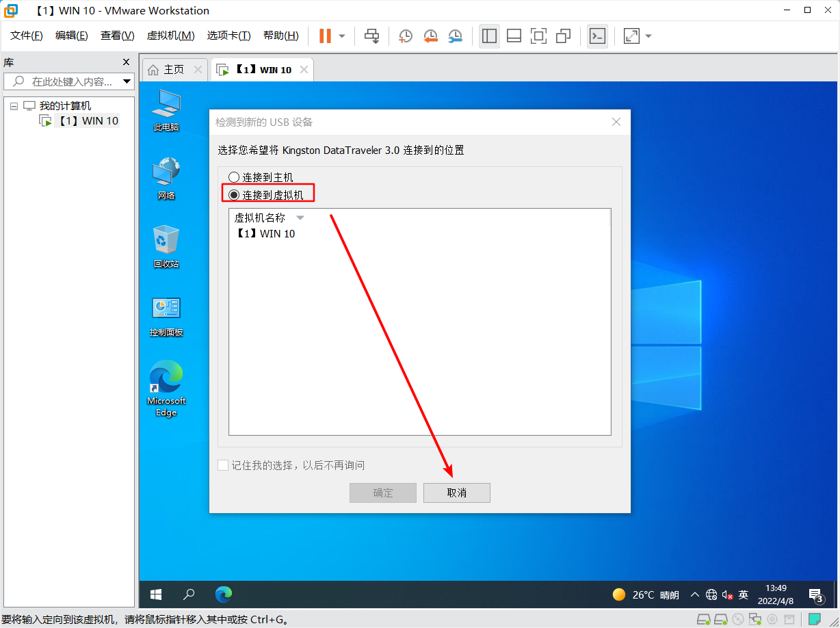Close the library panel
Viewport: 840px width, 628px height.
click(126, 62)
